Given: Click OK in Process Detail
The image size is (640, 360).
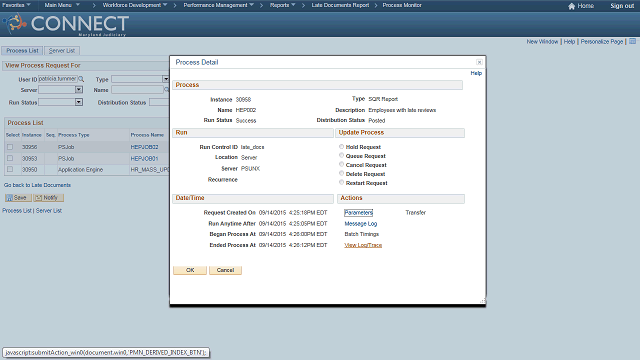Looking at the screenshot, I should [x=190, y=270].
